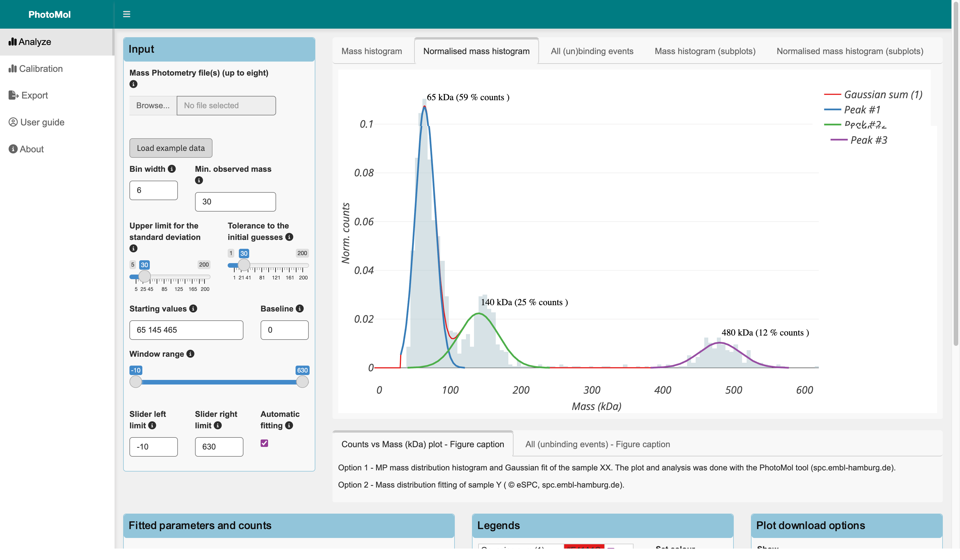Viewport: 960px width, 560px height.
Task: Toggle Peak #3 legend trace
Action: click(859, 140)
